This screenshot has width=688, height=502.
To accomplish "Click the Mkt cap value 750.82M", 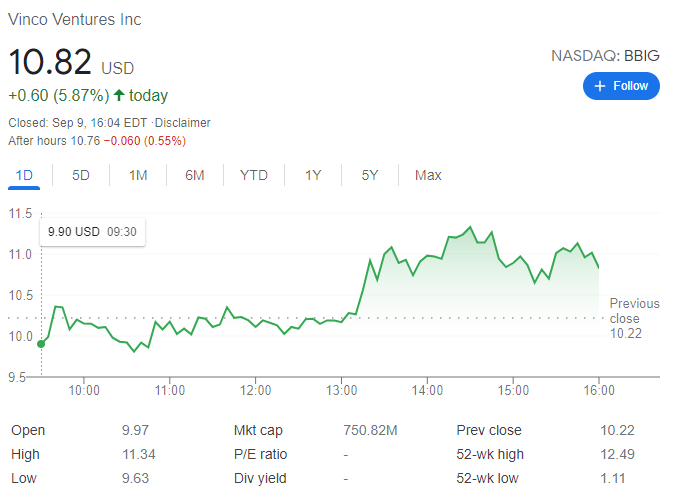I will click(x=370, y=430).
